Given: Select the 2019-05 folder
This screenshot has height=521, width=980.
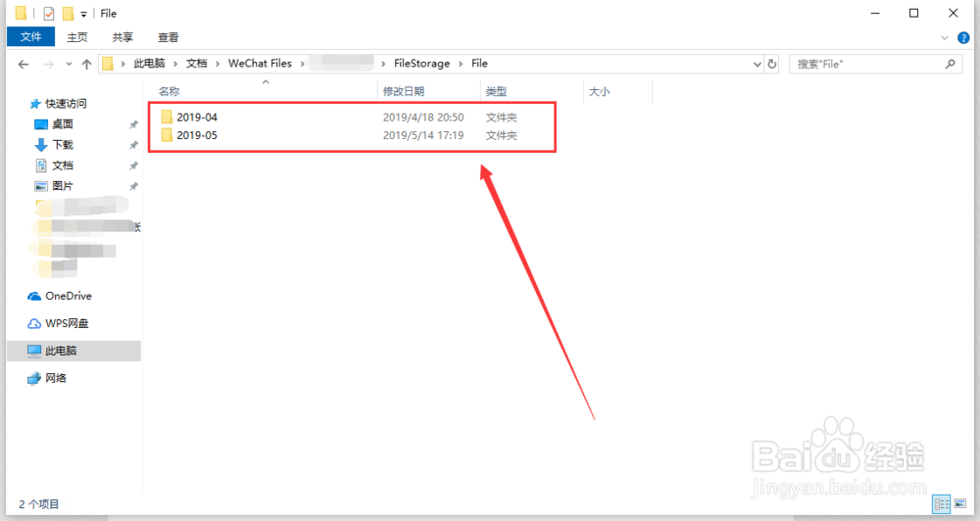Looking at the screenshot, I should pos(197,135).
